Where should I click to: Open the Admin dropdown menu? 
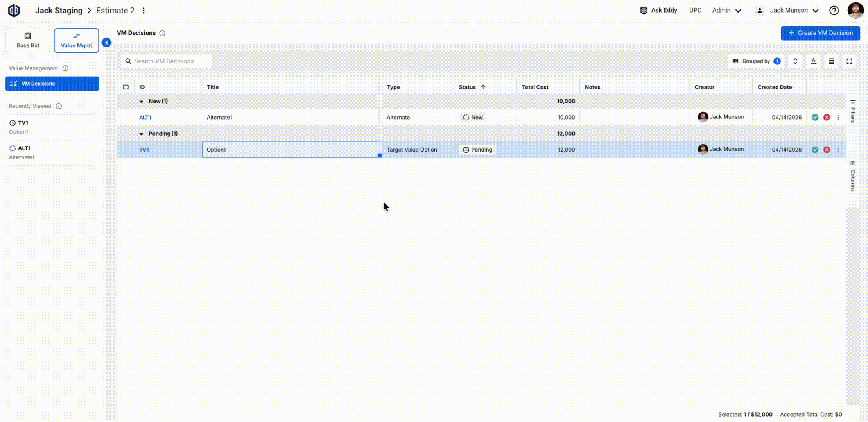pos(726,11)
